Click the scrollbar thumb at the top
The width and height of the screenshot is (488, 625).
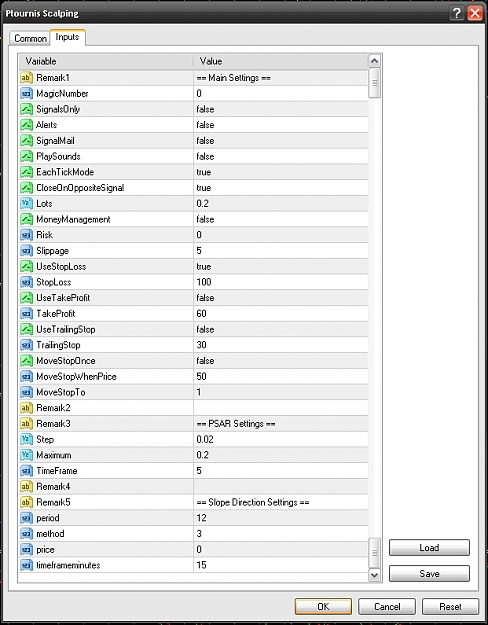[x=374, y=83]
